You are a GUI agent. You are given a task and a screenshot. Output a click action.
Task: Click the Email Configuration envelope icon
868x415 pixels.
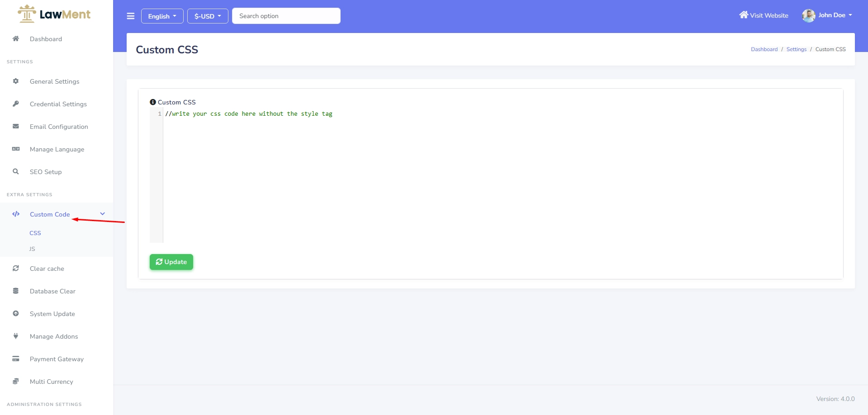[16, 127]
